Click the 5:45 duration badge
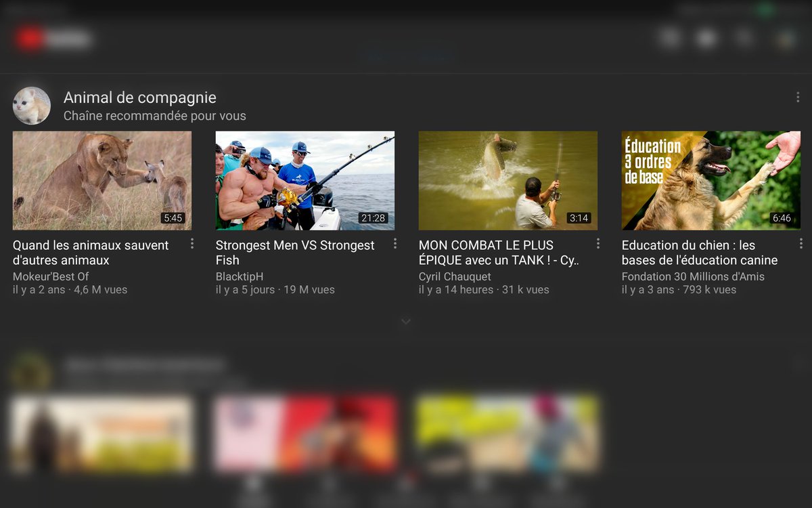812x508 pixels. (173, 218)
